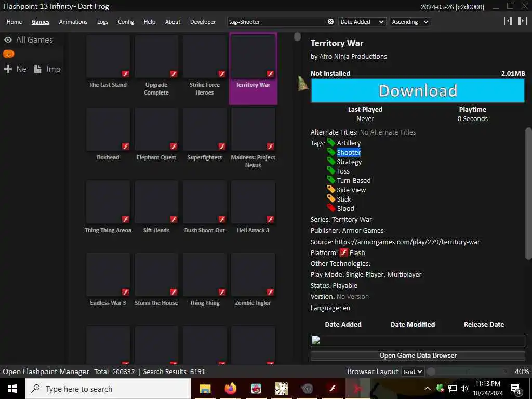Click the orange Side View tag icon

click(331, 189)
